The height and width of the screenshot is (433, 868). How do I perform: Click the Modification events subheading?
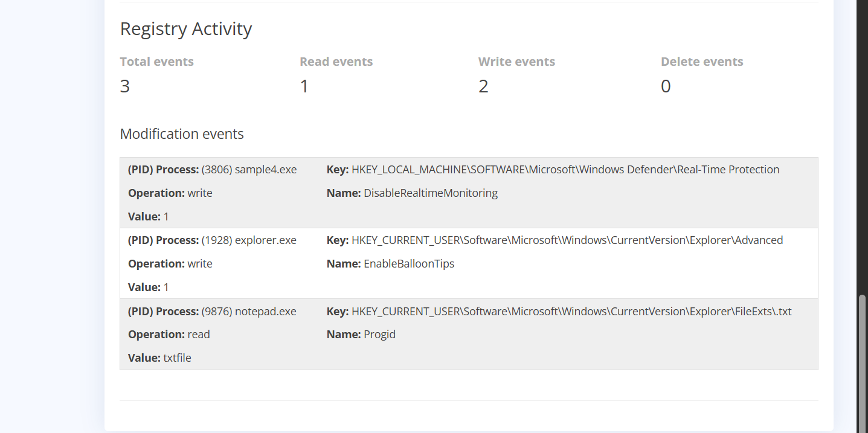(182, 134)
